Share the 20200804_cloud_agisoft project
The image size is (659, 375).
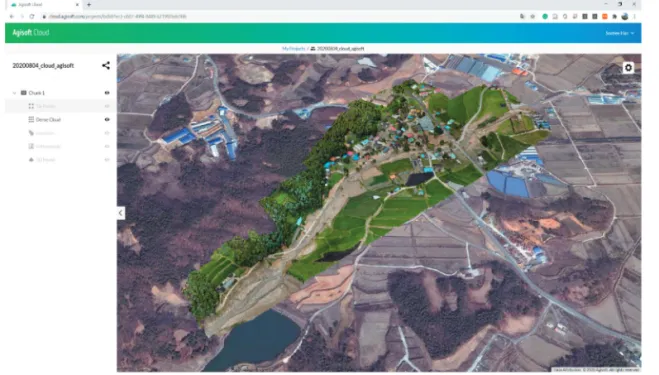pos(106,66)
